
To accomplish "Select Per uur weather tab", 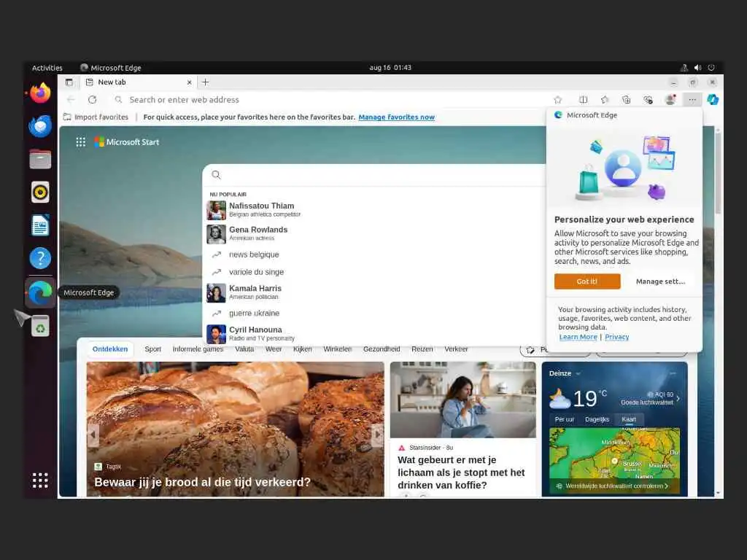I will point(565,419).
